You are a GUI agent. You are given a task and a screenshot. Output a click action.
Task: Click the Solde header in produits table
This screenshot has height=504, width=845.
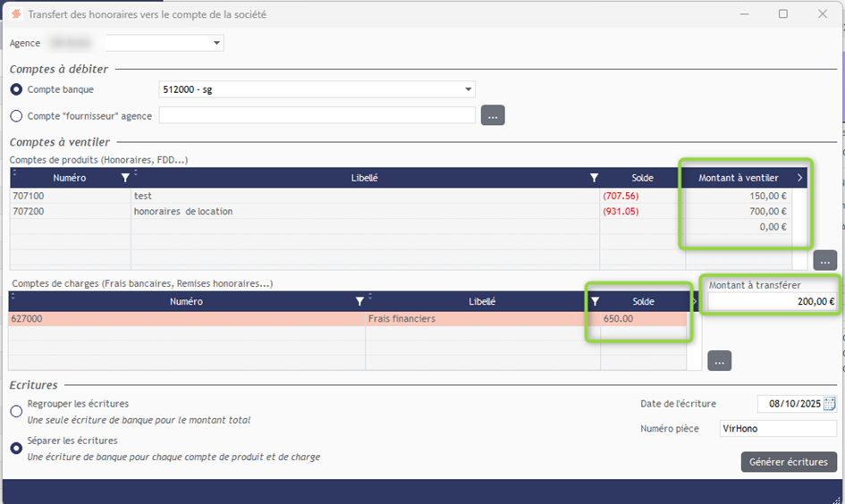(642, 178)
